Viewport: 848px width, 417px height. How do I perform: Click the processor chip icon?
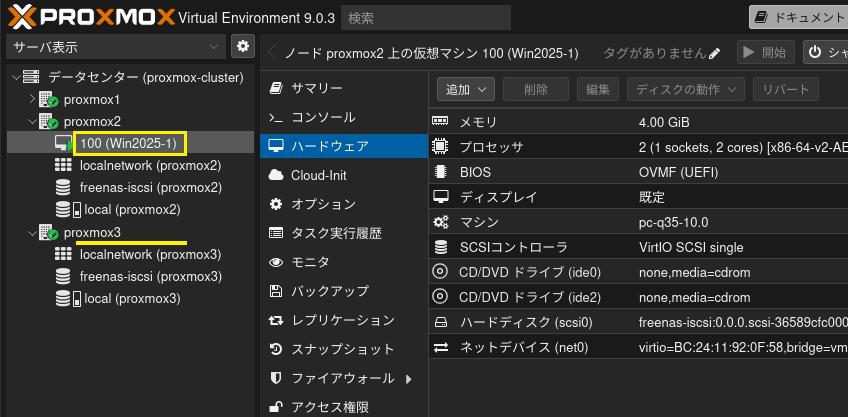point(441,147)
